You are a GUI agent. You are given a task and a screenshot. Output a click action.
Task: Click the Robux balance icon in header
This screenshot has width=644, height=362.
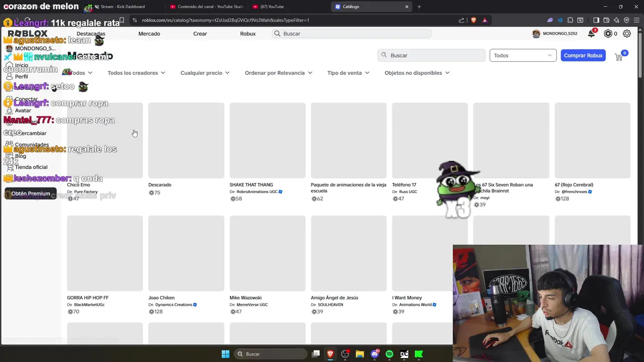pyautogui.click(x=608, y=34)
